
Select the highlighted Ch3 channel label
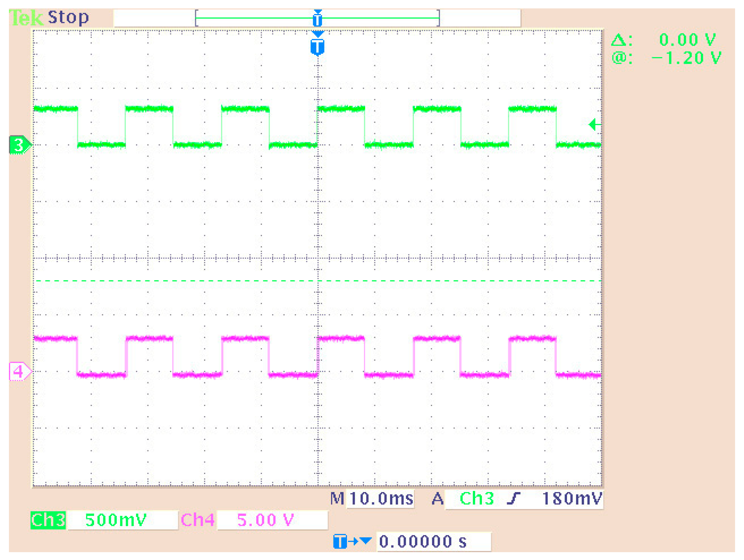point(48,520)
